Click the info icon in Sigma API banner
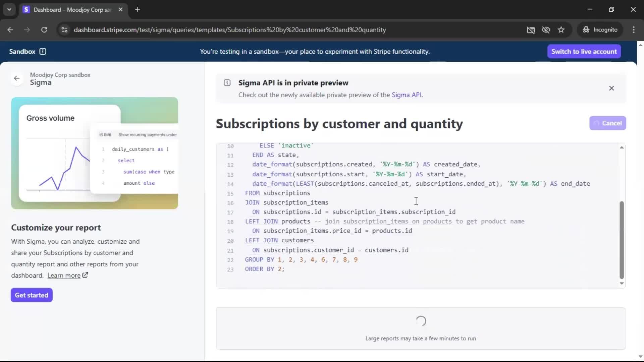Screen dimensions: 644x362 tap(227, 83)
